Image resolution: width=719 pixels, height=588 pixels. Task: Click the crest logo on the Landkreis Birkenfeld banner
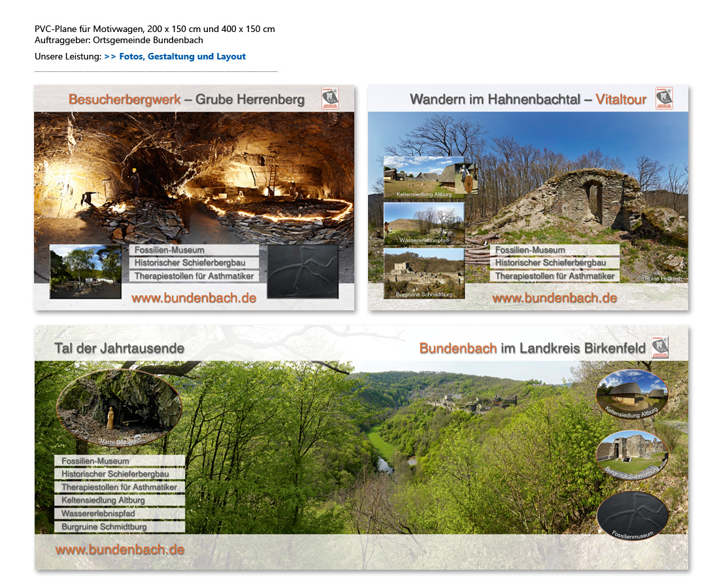[x=660, y=348]
